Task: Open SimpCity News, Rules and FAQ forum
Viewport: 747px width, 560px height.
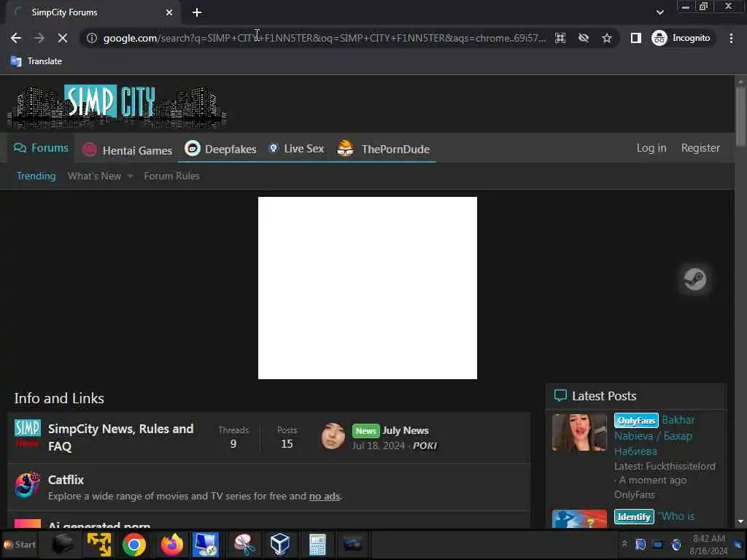Action: [120, 437]
